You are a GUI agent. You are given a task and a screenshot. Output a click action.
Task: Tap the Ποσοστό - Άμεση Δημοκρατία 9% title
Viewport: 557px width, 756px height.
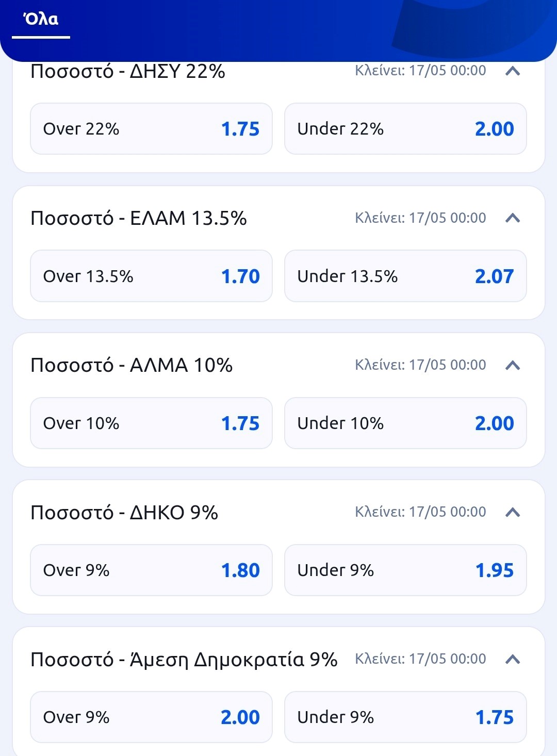184,659
